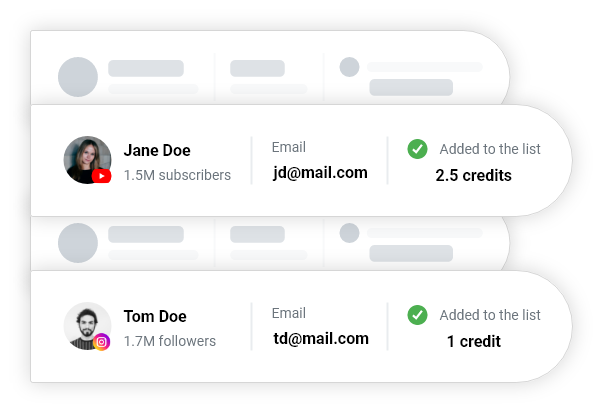603x413 pixels.
Task: Click the 1 credit label
Action: [x=474, y=341]
